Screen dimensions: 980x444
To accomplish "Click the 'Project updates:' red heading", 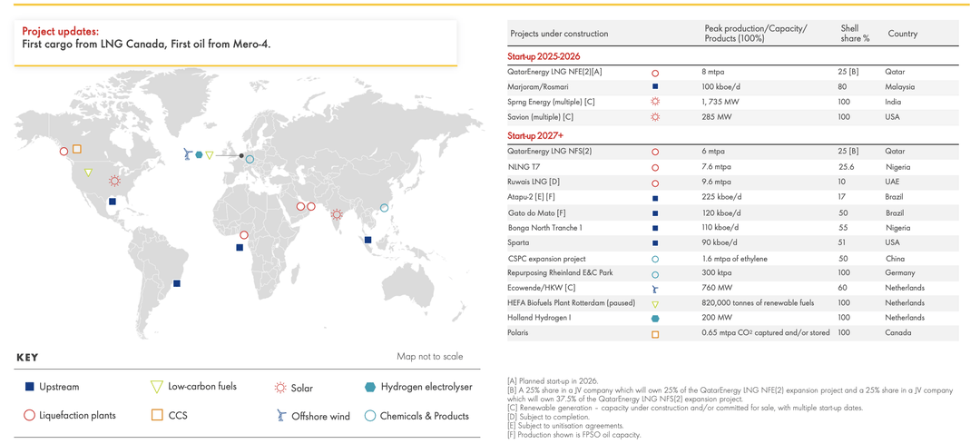I will (61, 31).
